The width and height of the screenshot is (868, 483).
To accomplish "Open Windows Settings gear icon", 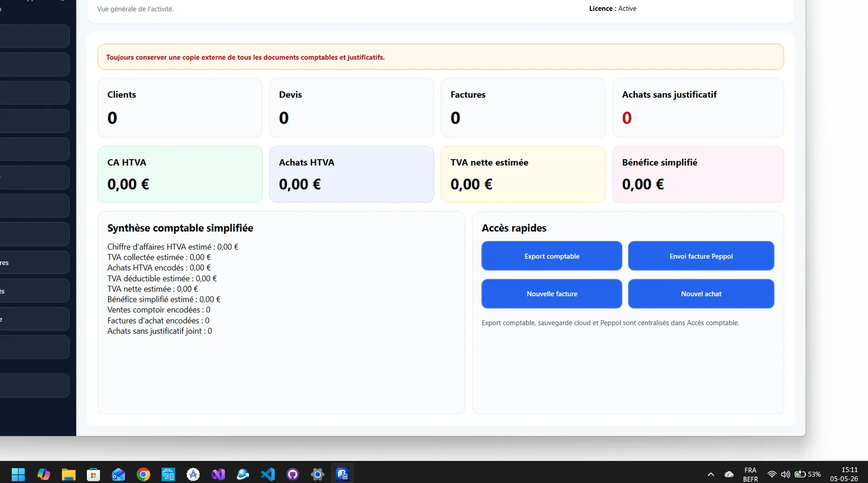I will [x=318, y=474].
